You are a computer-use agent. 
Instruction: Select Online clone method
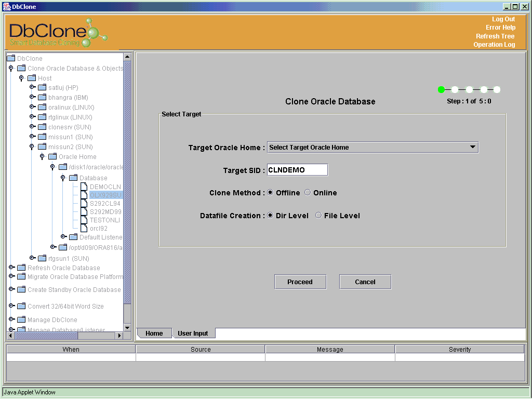[308, 192]
